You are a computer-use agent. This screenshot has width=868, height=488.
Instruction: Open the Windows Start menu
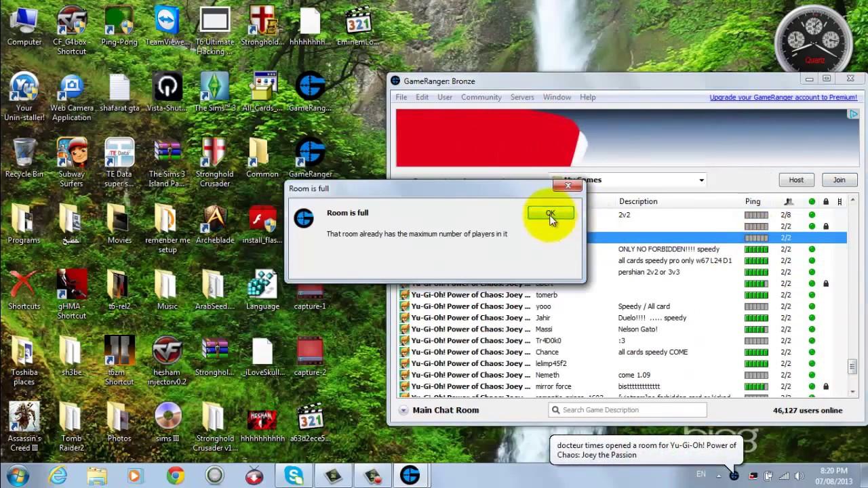pos(18,475)
